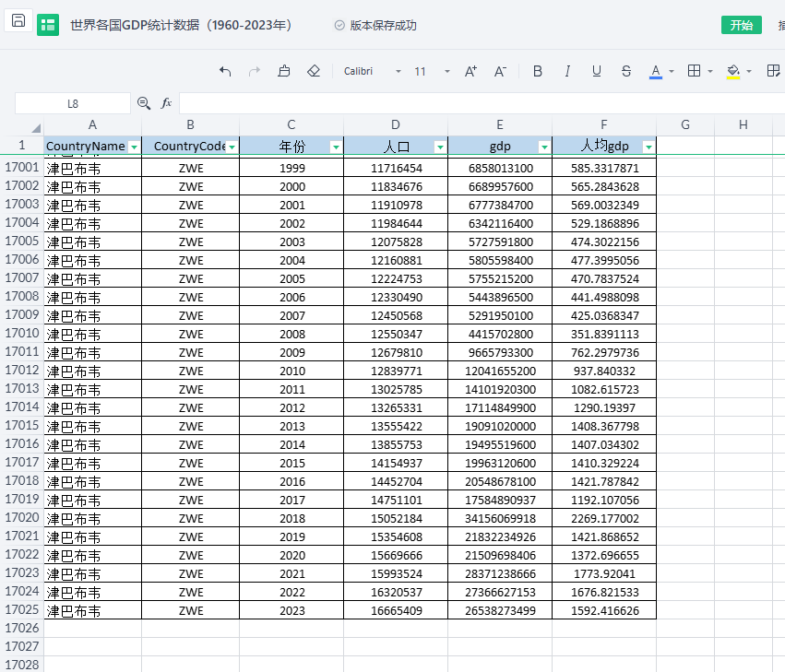Select column A header
Screen dimensions: 785x672
92,125
